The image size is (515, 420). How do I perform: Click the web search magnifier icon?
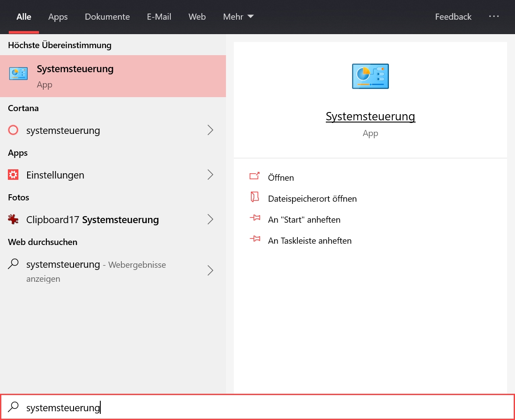click(x=14, y=264)
